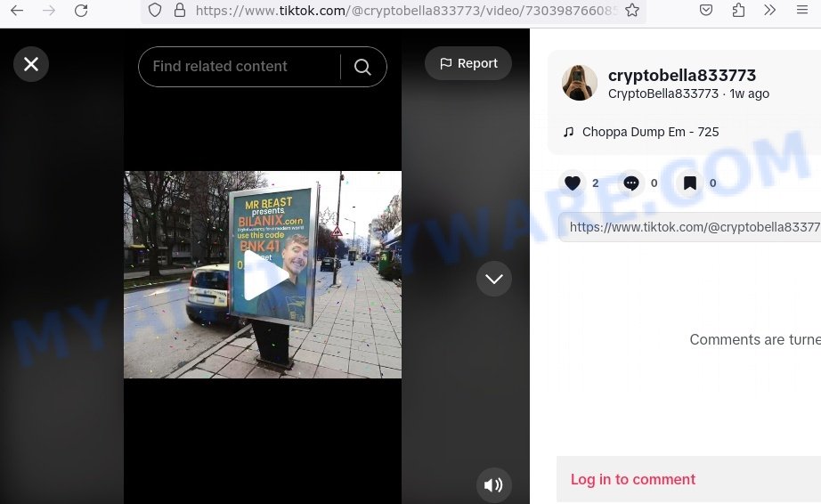Viewport: 821px width, 504px height.
Task: Go back using the browser back arrow
Action: (17, 10)
